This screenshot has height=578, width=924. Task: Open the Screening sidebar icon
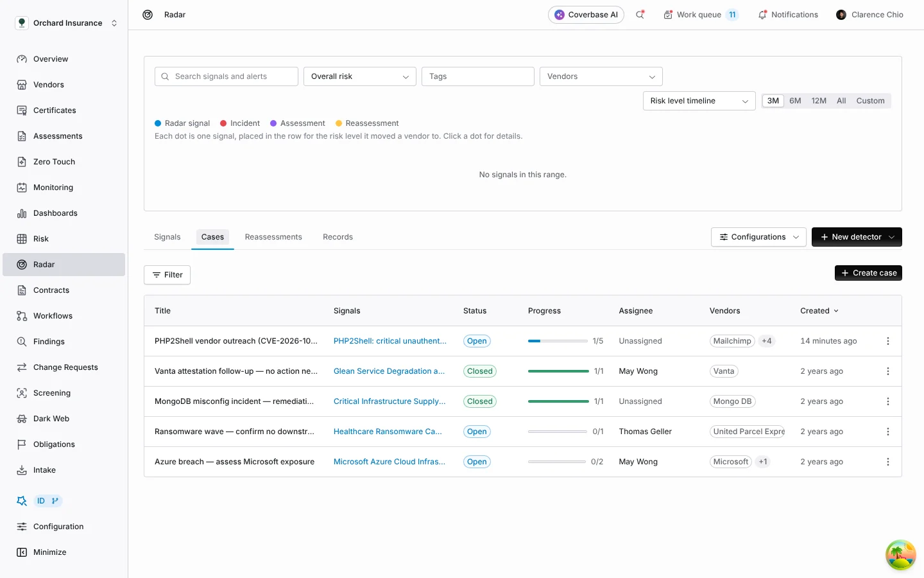tap(22, 393)
